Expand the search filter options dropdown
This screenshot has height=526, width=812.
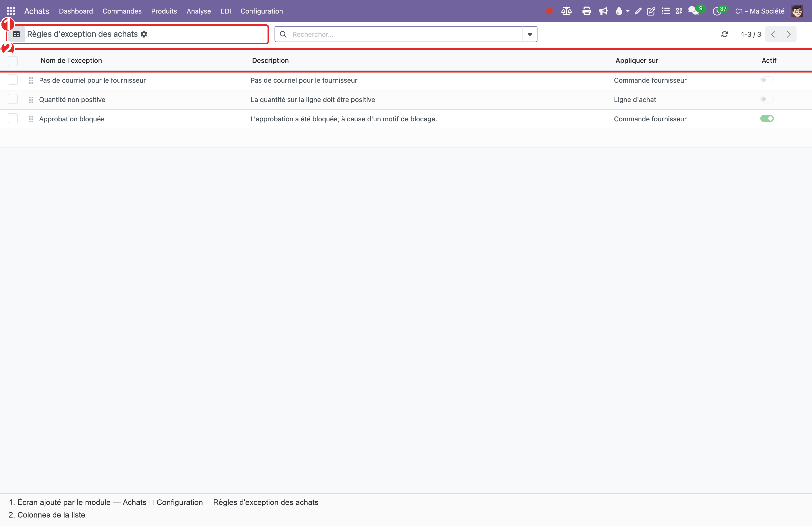tap(530, 34)
